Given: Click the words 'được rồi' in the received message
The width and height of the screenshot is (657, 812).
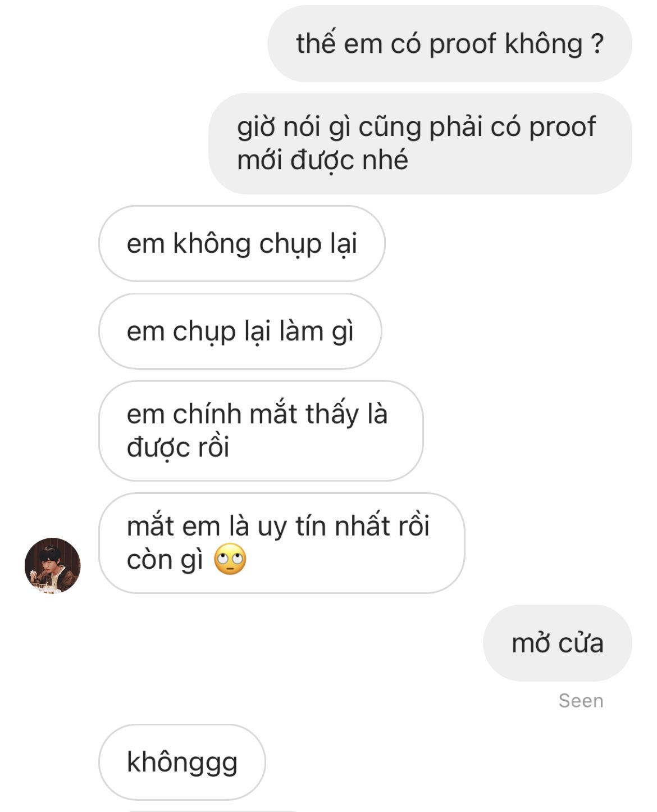Looking at the screenshot, I should 178,448.
